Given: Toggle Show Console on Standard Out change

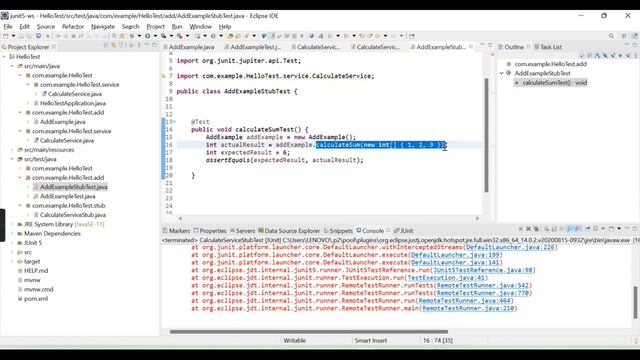Looking at the screenshot, I should [570, 229].
